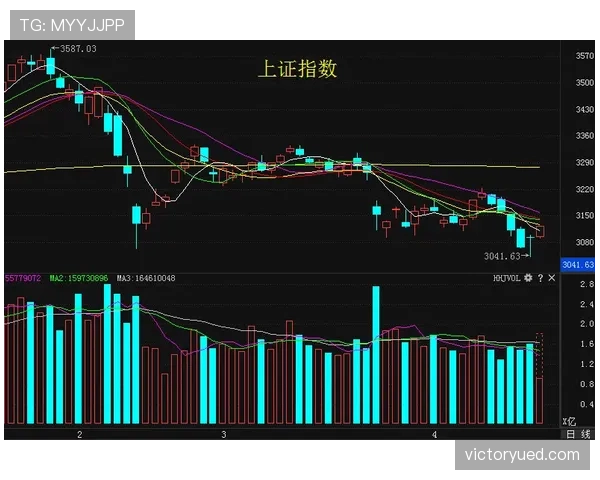The width and height of the screenshot is (600, 480).
Task: Jump to month 2 on the time axis
Action: point(80,434)
